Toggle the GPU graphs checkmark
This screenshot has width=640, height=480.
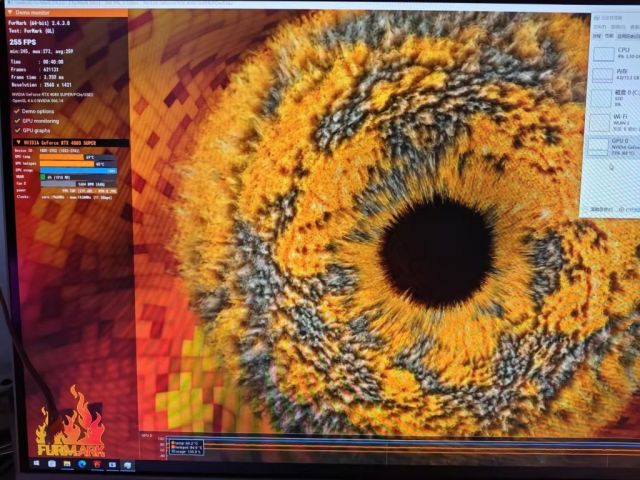click(x=17, y=130)
